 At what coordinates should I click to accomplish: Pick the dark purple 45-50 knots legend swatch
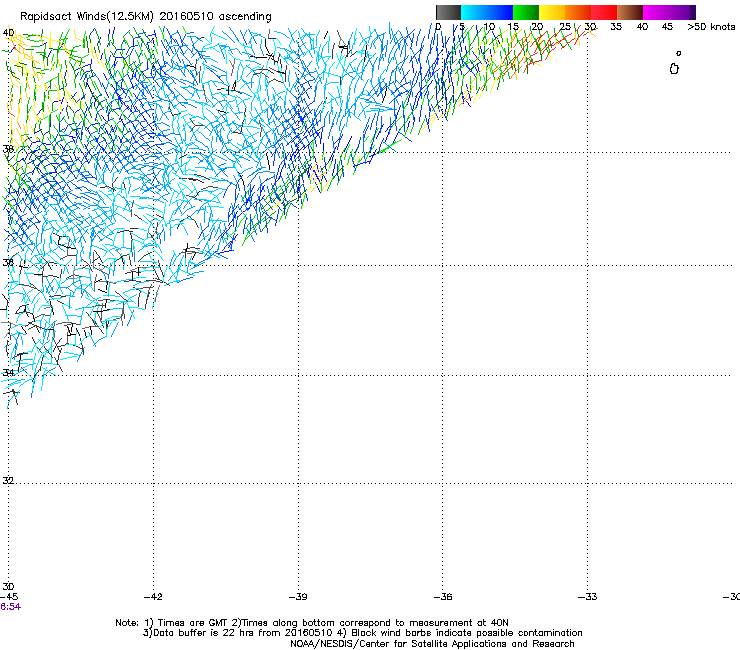click(x=682, y=12)
